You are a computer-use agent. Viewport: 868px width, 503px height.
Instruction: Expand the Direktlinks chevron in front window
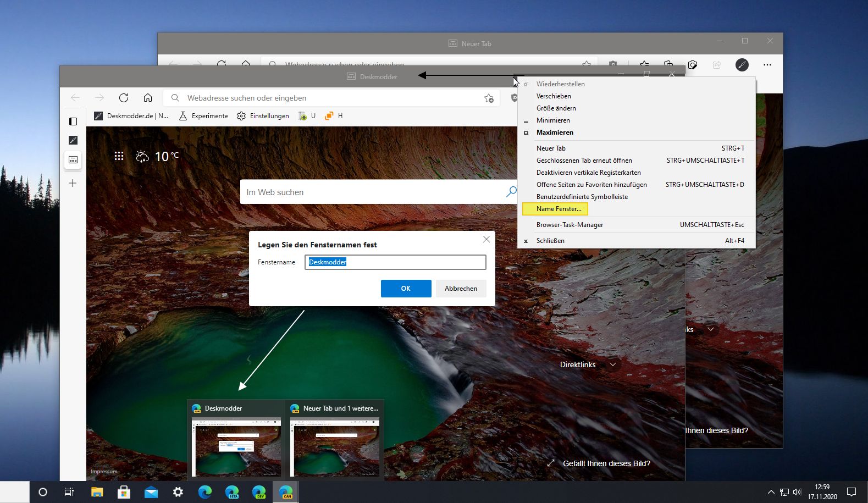613,364
